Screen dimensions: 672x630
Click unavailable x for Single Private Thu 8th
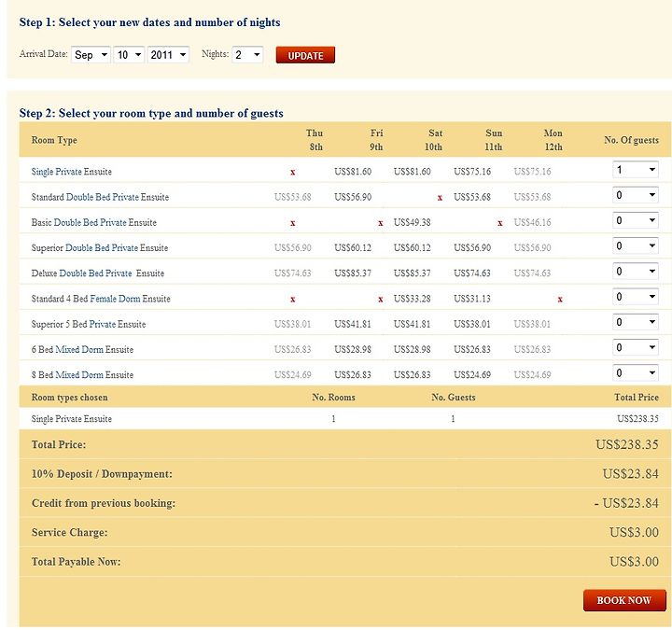(x=293, y=173)
